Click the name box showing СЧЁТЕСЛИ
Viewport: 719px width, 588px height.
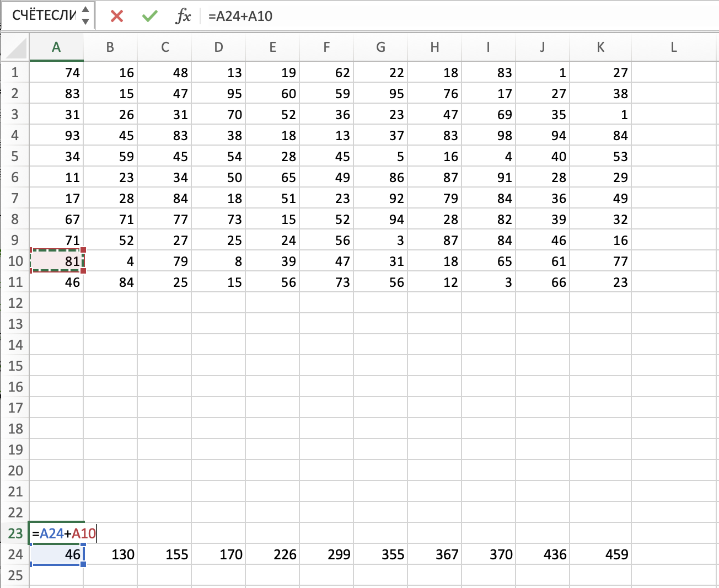(44, 16)
